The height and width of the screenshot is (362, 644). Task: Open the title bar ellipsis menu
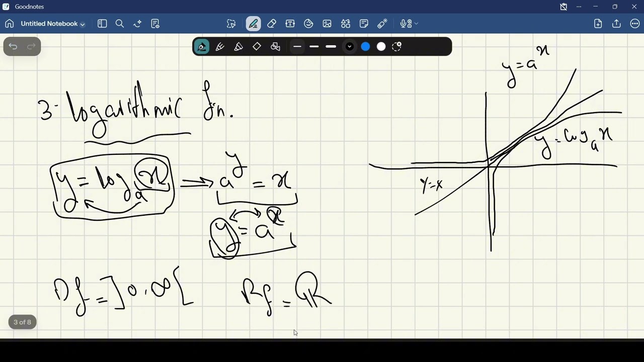tap(579, 7)
